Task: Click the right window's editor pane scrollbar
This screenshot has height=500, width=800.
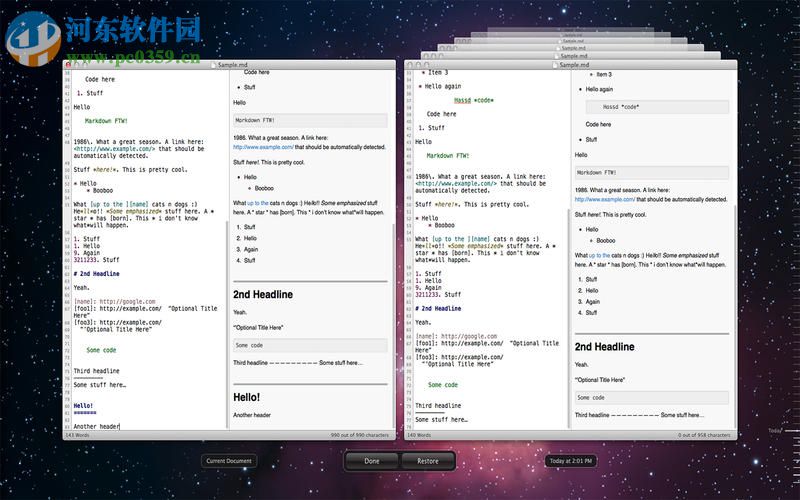Action: point(569,318)
